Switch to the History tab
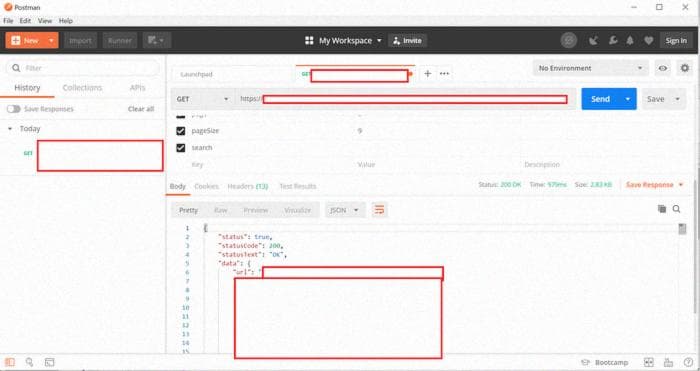Viewport: 700px width, 371px height. 27,88
